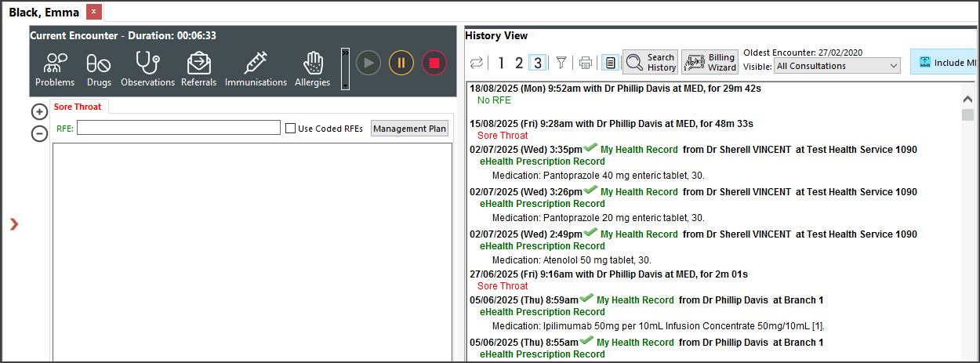Refresh the History View
The width and height of the screenshot is (980, 363).
click(476, 63)
